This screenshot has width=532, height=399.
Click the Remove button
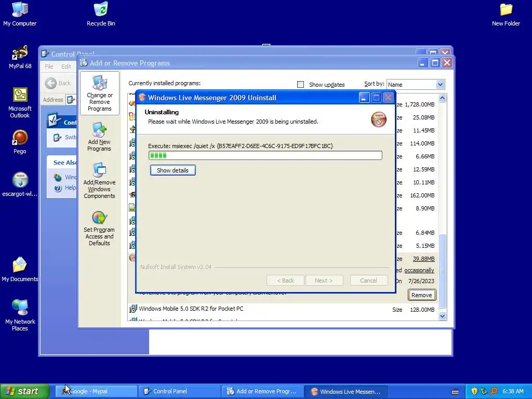tap(422, 295)
